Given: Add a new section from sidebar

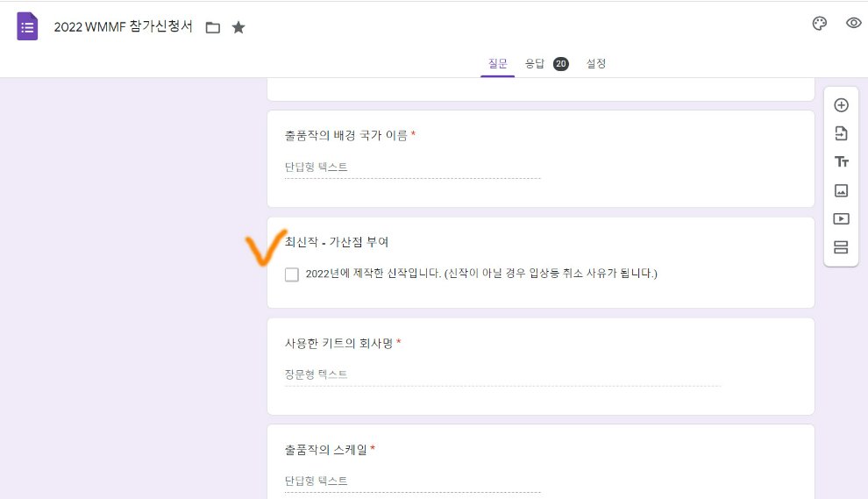Looking at the screenshot, I should [x=841, y=247].
